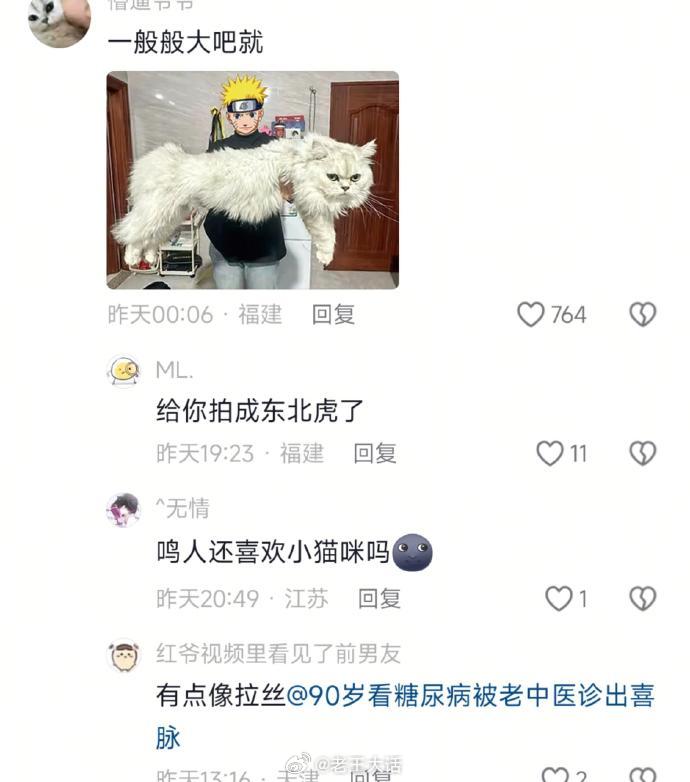Like the 有点像拉丝 comment
Image resolution: width=690 pixels, height=782 pixels.
pyautogui.click(x=555, y=775)
